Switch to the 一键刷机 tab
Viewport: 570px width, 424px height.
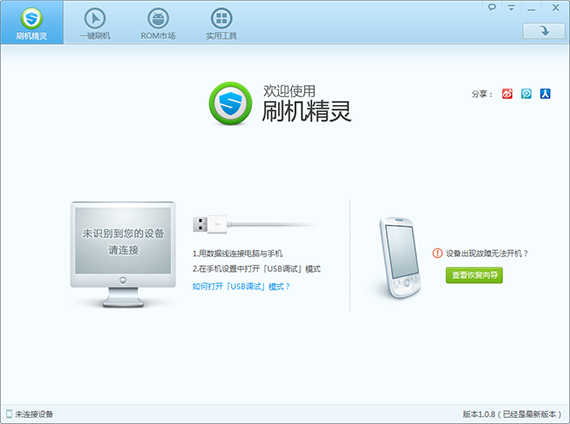tap(95, 23)
